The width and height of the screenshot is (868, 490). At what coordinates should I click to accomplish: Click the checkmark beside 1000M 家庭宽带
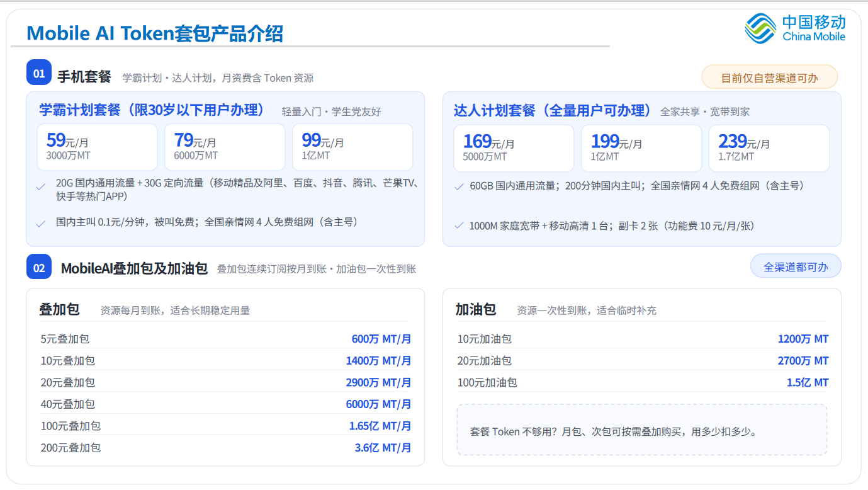459,225
